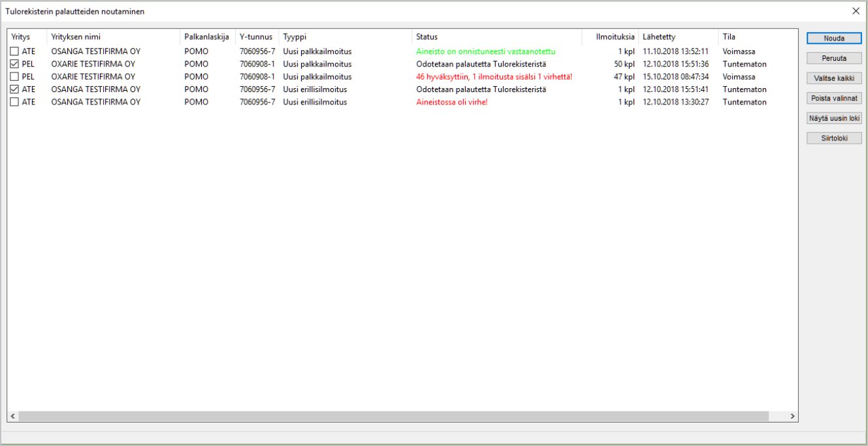Screen dimensions: 868x446
Task: Click the Tyyppi column header
Action: tap(345, 37)
